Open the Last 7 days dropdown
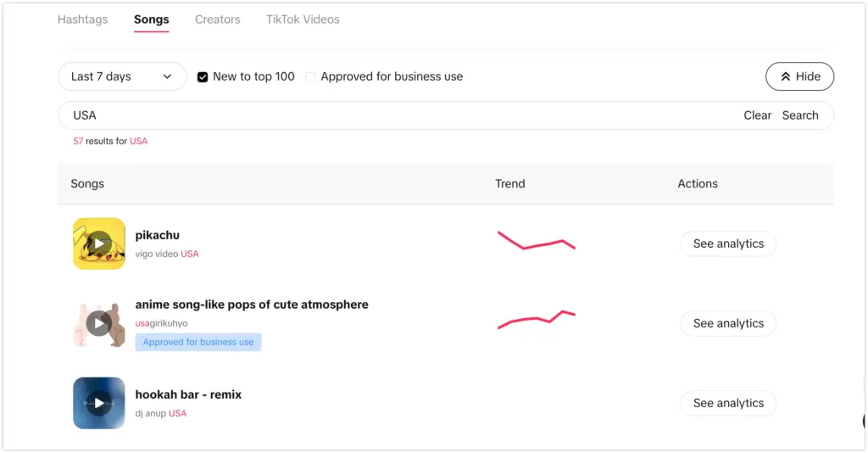 coord(122,76)
